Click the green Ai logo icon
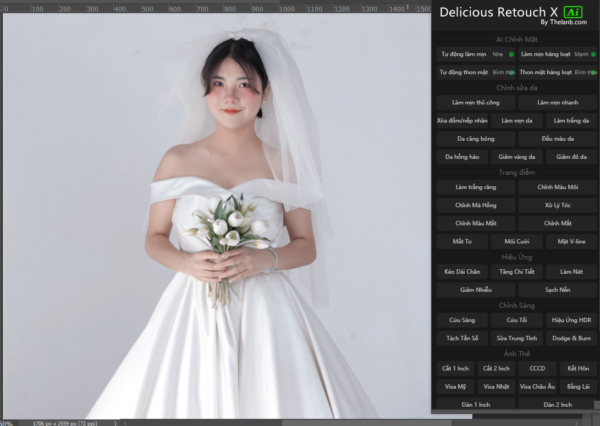This screenshot has width=600, height=426. pyautogui.click(x=574, y=11)
